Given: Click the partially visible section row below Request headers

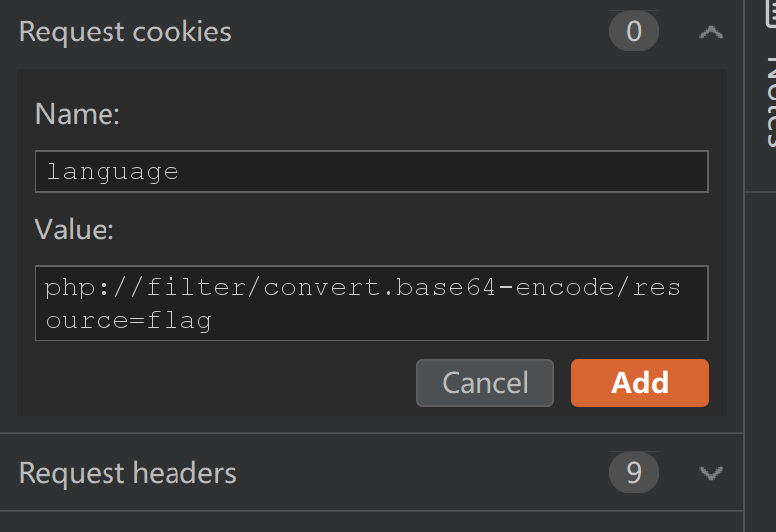Looking at the screenshot, I should click(x=372, y=522).
